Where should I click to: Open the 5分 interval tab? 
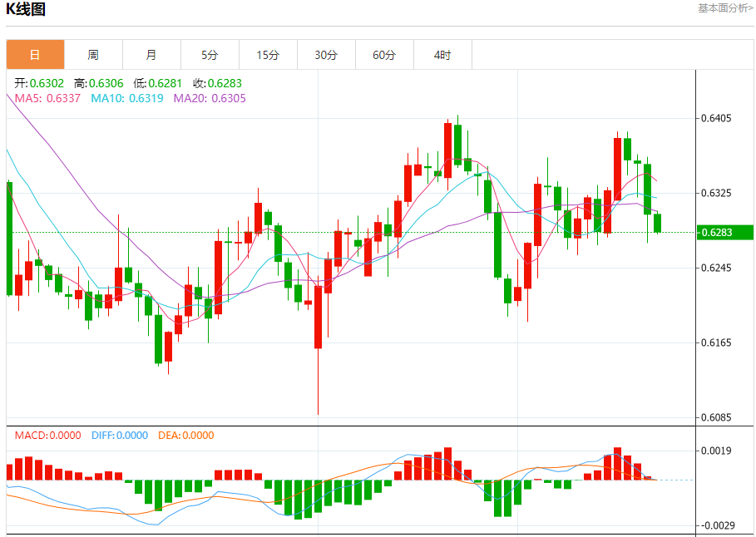tap(210, 55)
